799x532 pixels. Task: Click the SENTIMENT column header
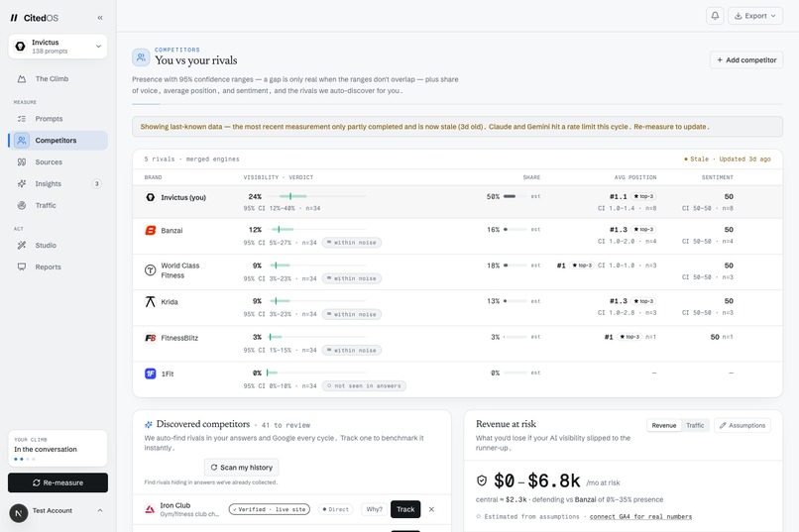point(717,177)
